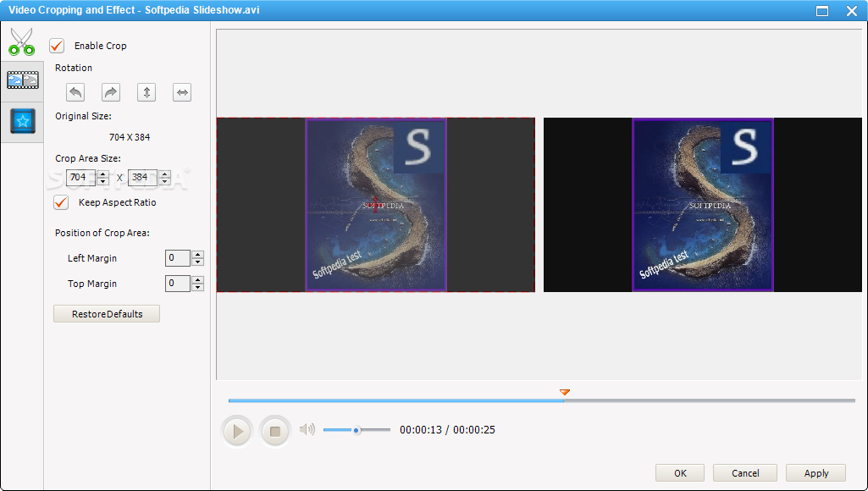The height and width of the screenshot is (491, 868).
Task: Seek within the video progress bar
Action: [x=541, y=400]
